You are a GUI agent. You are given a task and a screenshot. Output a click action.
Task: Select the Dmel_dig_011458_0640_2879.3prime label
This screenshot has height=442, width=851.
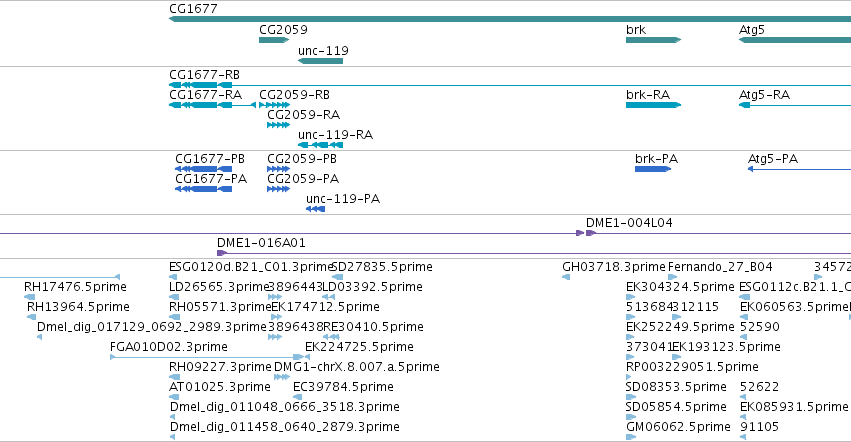pyautogui.click(x=285, y=427)
